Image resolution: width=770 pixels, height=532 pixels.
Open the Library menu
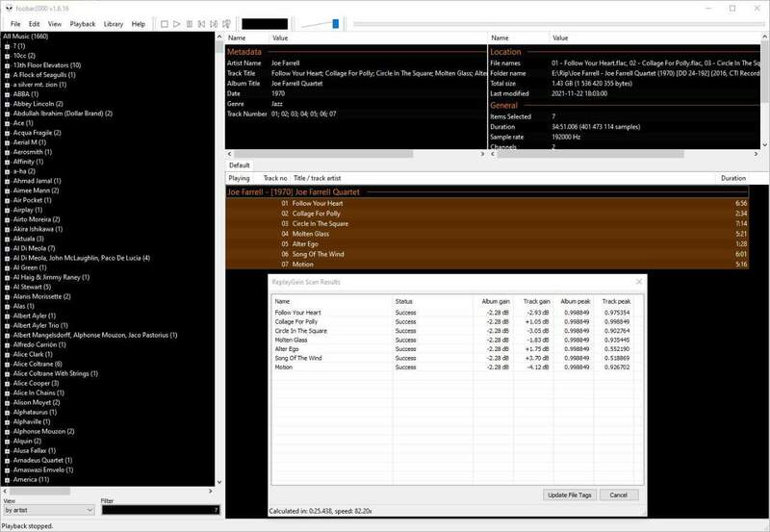113,23
